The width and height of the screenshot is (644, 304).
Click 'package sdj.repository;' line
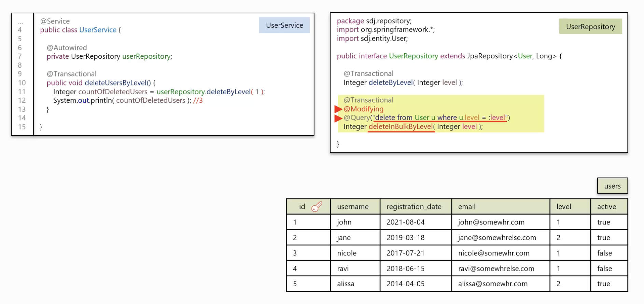(x=374, y=21)
